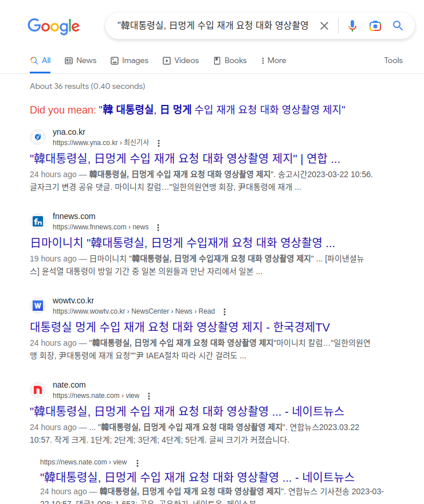Open options menu for first nate.com result

(149, 396)
